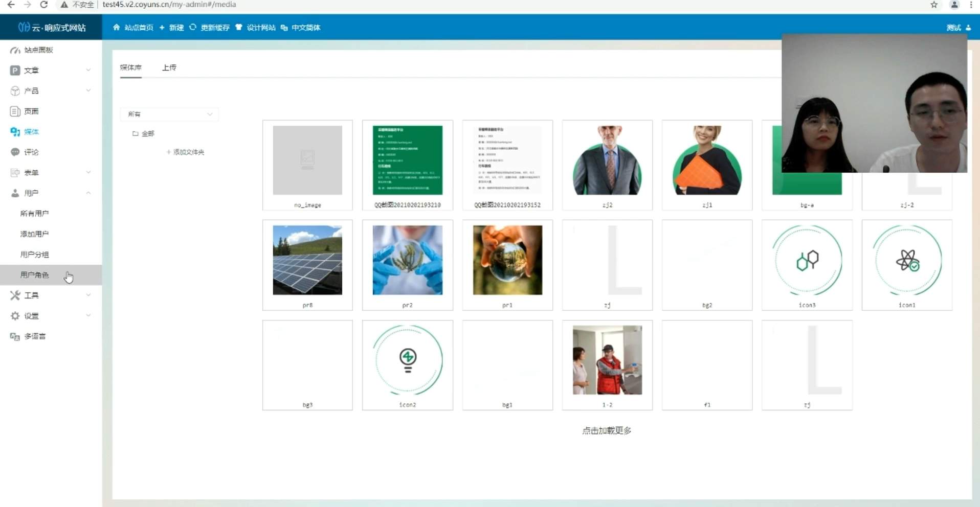Bookmark this page with the star icon
Screen dimensions: 980x507
point(934,5)
